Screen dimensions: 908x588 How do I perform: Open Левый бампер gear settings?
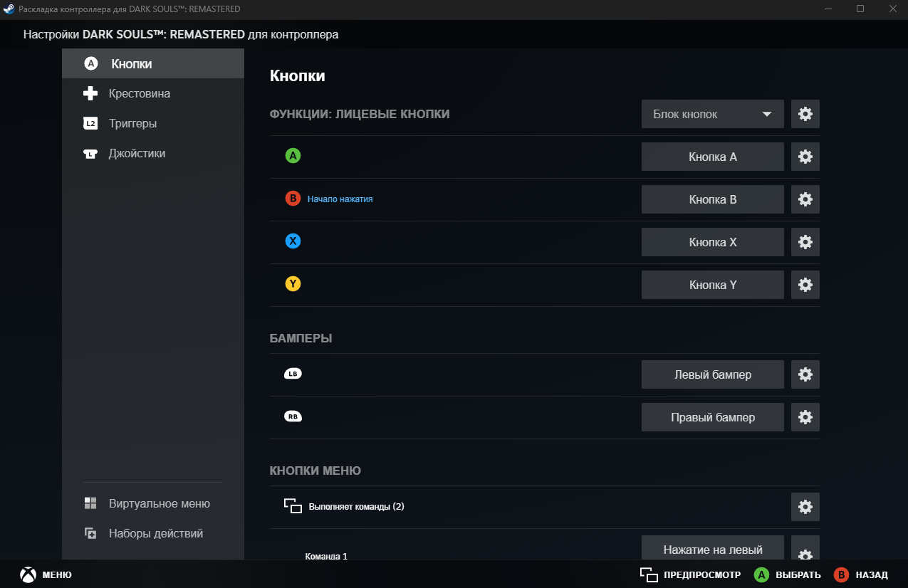(x=805, y=374)
